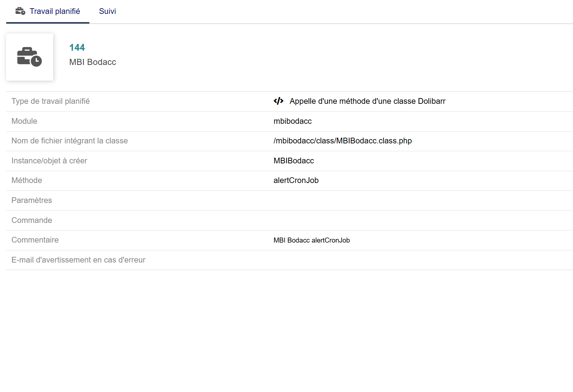
Task: Click the Paramètres field label
Action: pos(32,200)
